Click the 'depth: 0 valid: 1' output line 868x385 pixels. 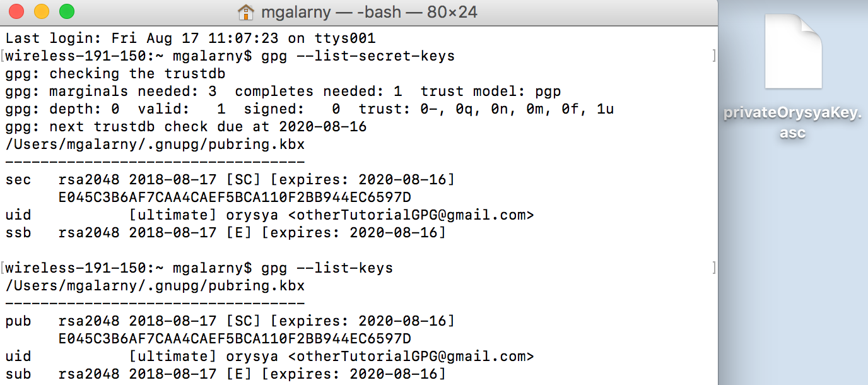tap(309, 109)
